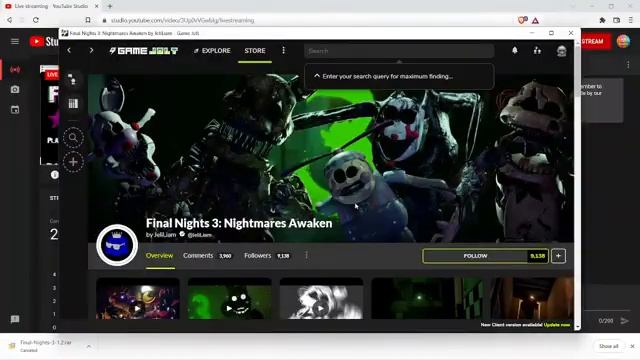Open the Brave shields icon

coord(522,20)
